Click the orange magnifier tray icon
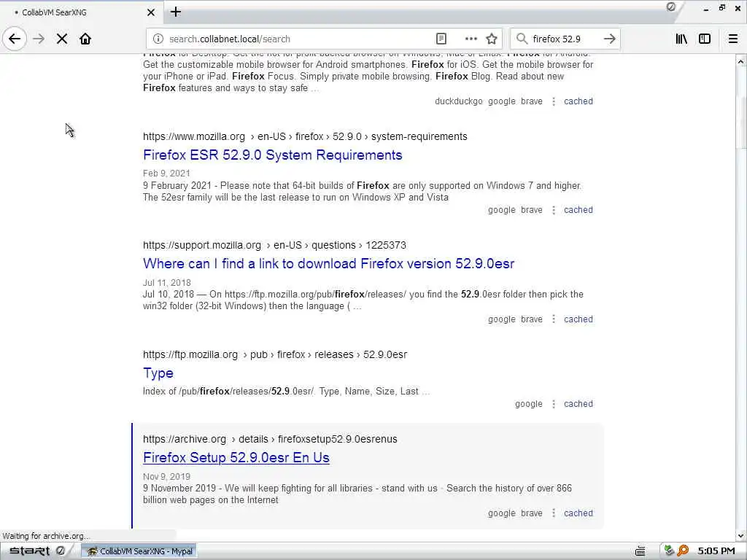The image size is (747, 560). [683, 551]
